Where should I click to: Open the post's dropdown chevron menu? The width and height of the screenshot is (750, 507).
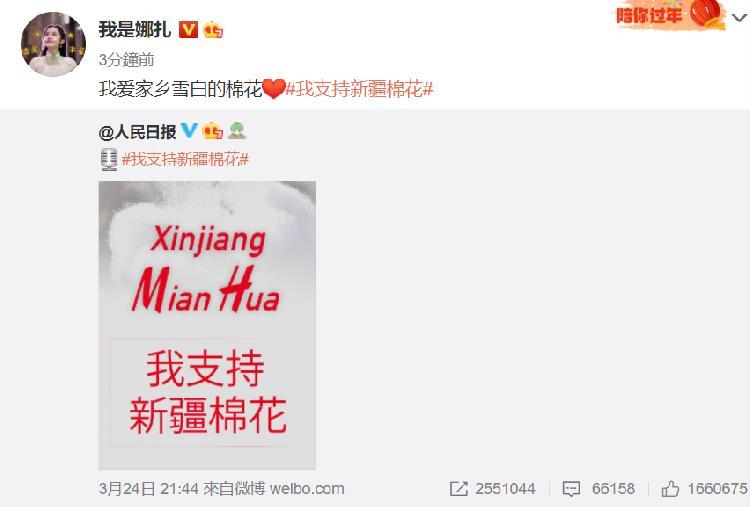[x=740, y=18]
